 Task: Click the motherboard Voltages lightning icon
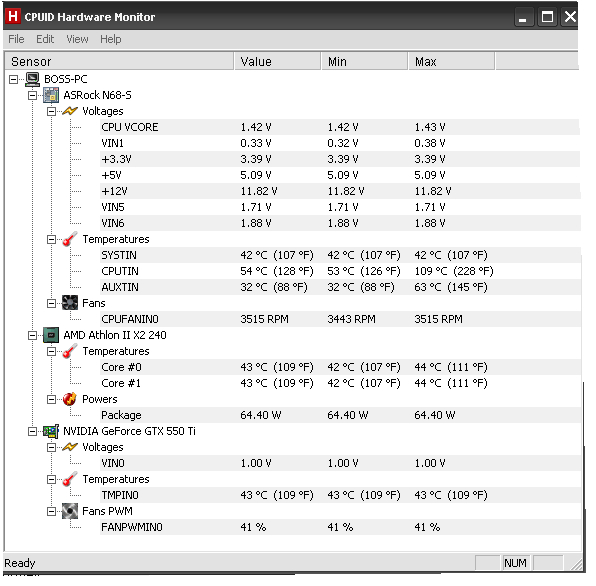tap(70, 111)
